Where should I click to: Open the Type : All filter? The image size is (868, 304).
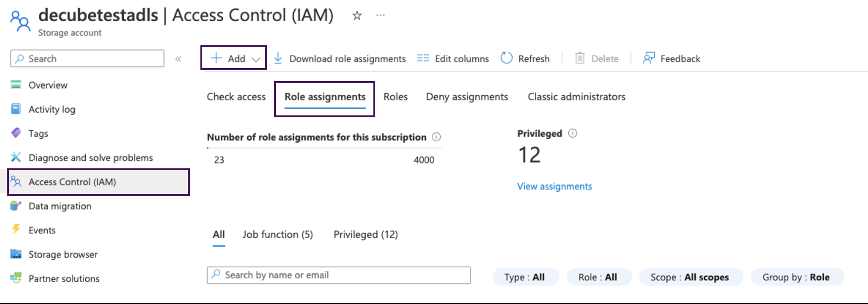525,277
